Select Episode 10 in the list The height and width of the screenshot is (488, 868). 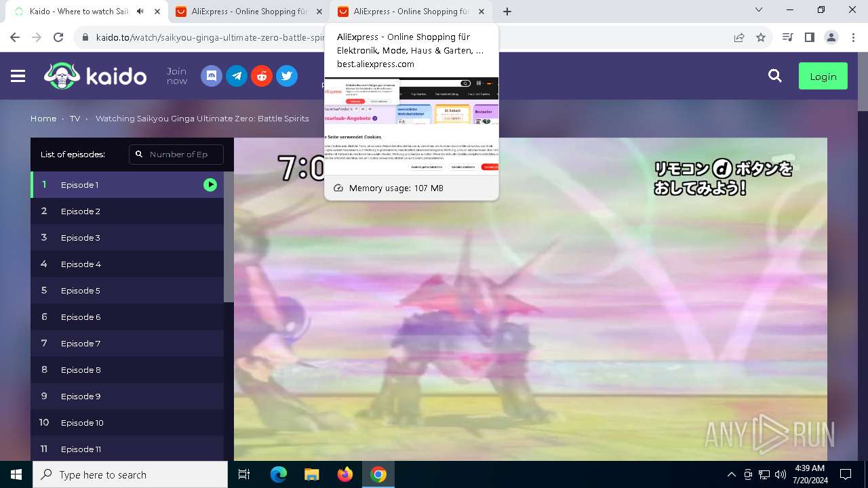point(127,422)
